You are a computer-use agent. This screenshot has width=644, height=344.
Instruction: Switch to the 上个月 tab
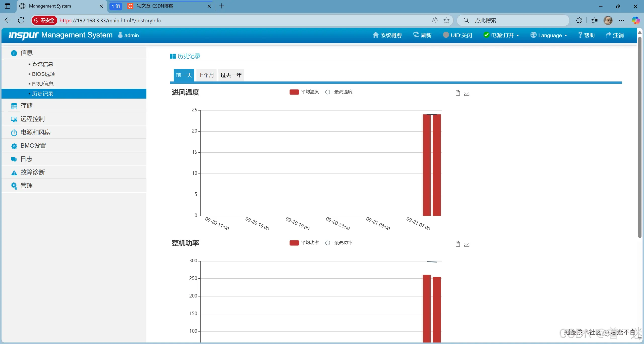[206, 75]
